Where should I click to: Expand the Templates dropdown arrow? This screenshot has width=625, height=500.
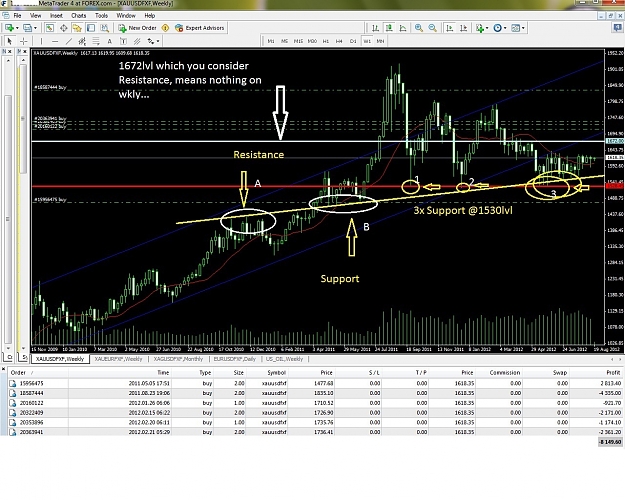tap(523, 28)
